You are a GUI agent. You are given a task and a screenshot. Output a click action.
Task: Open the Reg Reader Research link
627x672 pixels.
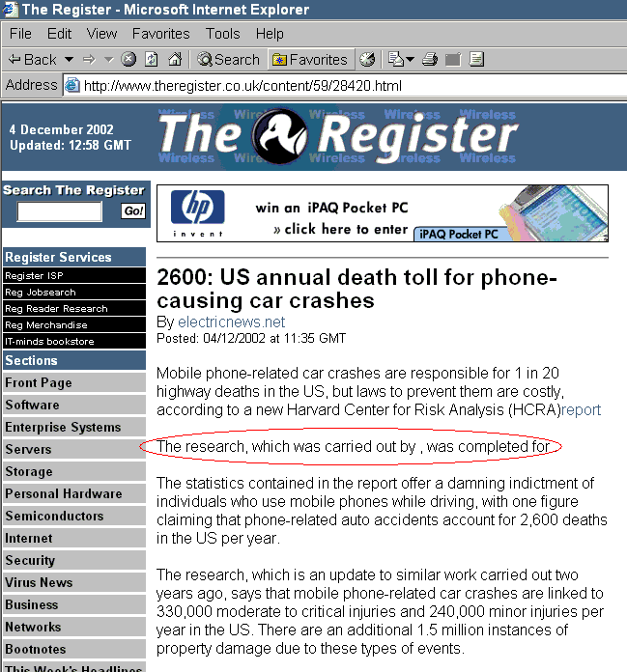coord(74,309)
